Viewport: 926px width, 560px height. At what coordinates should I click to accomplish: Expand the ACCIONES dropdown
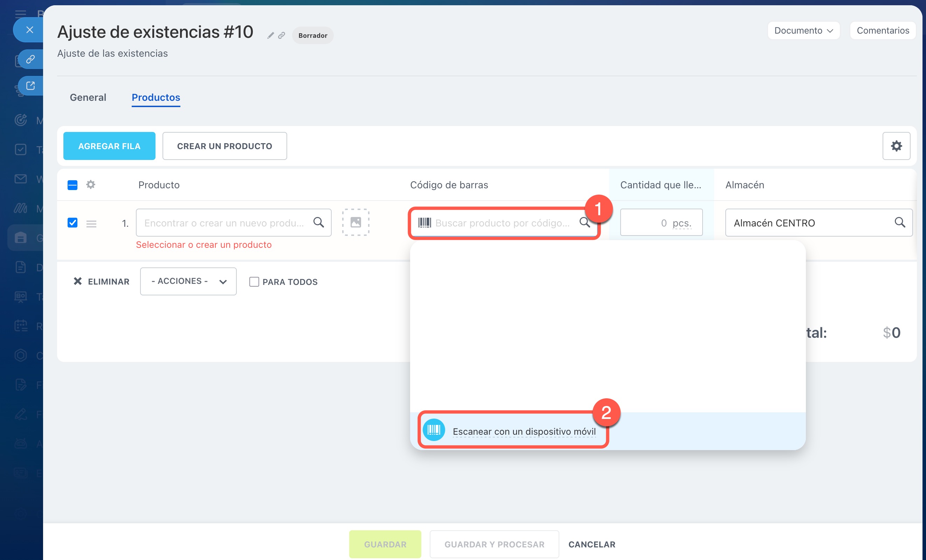(188, 281)
